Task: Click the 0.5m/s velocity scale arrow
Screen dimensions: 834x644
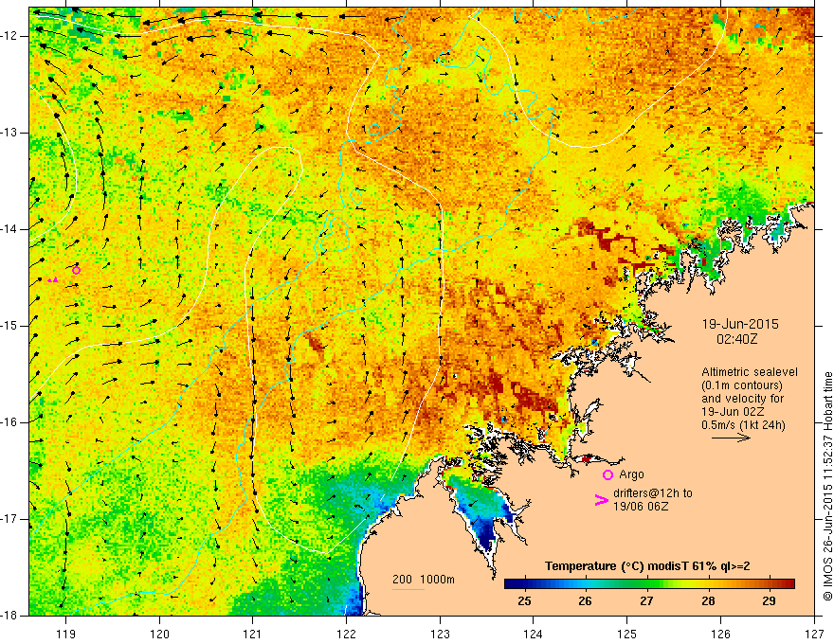Action: tap(731, 438)
